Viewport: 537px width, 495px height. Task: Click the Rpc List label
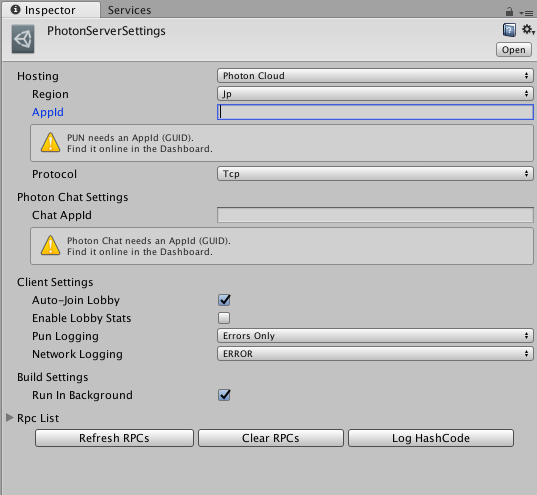[38, 418]
